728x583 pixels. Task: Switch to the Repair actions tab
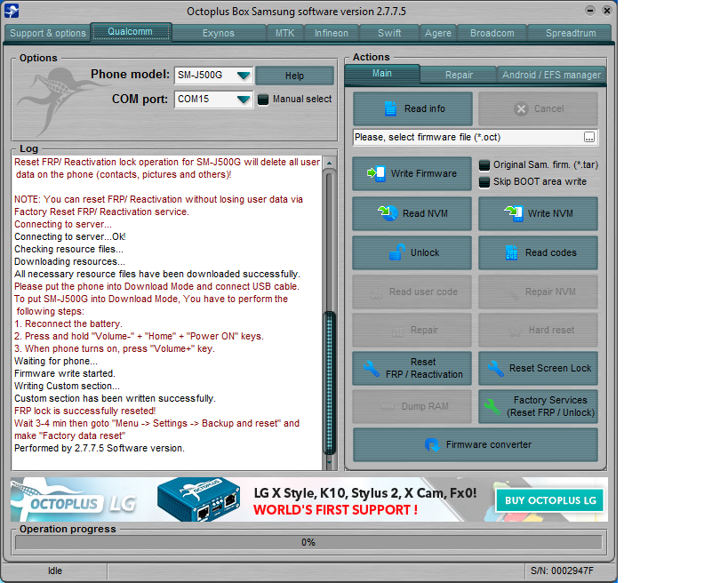click(459, 75)
